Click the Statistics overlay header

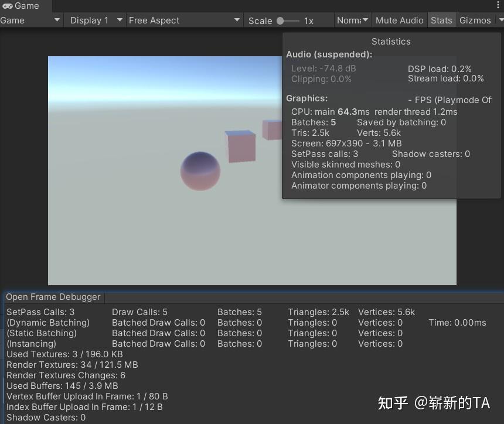pyautogui.click(x=390, y=41)
